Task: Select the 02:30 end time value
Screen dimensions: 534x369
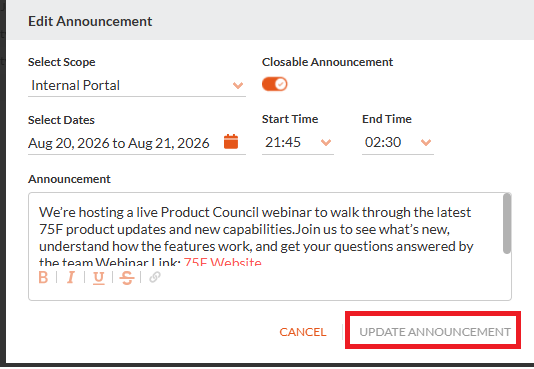Action: pos(383,142)
